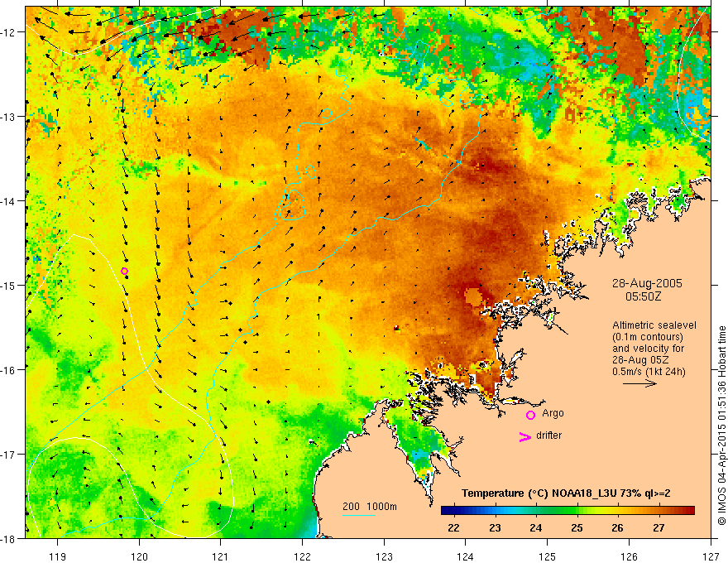Click the 'Altimetric sealevel' caption text
Screen dimensions: 728x563
[x=654, y=325]
